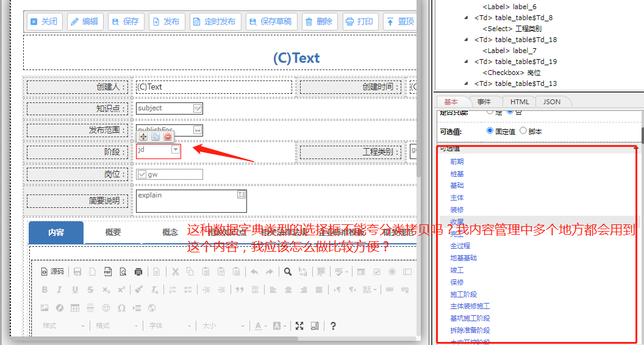The image size is (644, 345).
Task: Click the 打印 button
Action: pyautogui.click(x=360, y=22)
